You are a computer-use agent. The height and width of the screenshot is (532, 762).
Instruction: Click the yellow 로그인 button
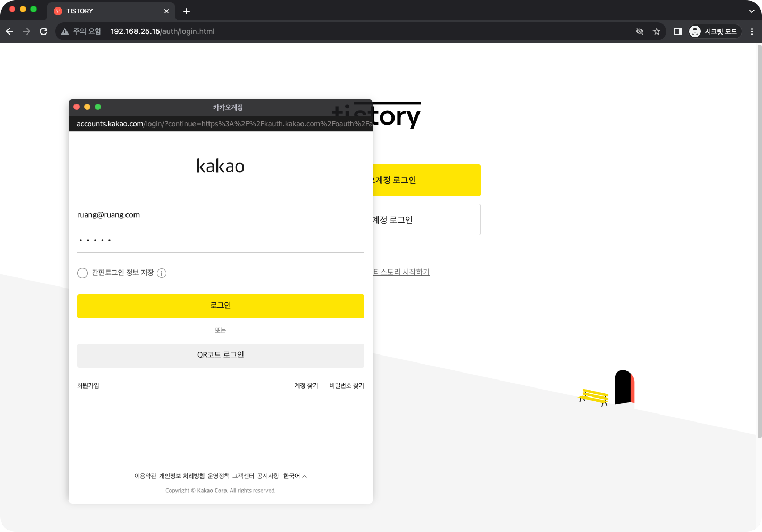[x=221, y=306]
